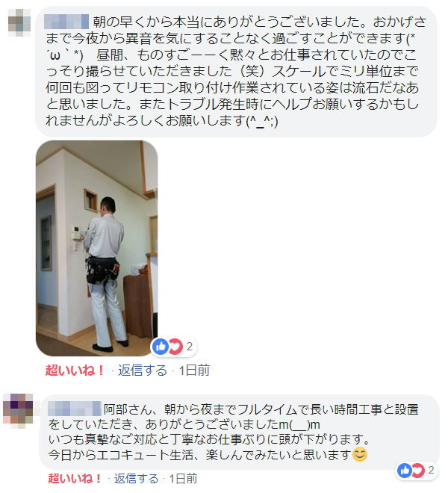Viewport: 448px width, 493px height.
Task: Click the red heart reaction icon on the photo
Action: pos(175,347)
